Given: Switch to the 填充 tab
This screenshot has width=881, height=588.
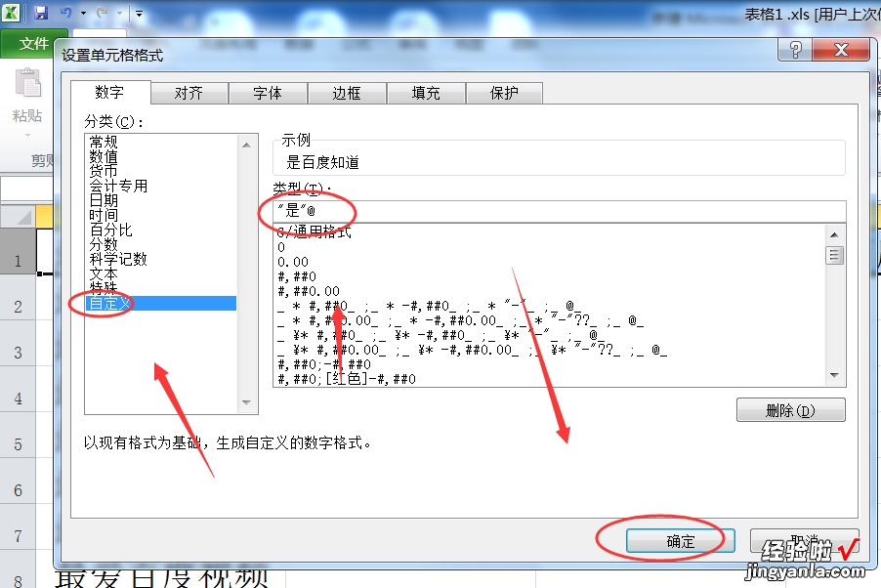Looking at the screenshot, I should click(426, 94).
